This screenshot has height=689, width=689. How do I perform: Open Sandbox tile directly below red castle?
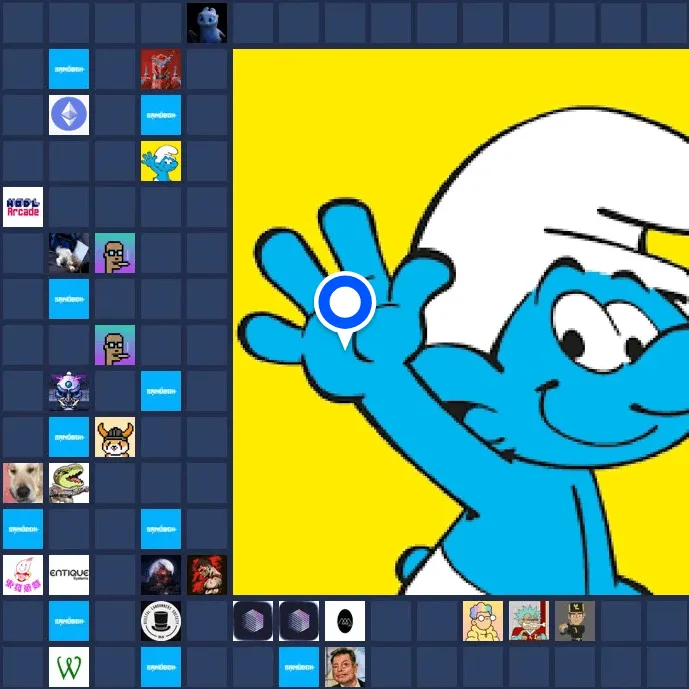pyautogui.click(x=161, y=115)
